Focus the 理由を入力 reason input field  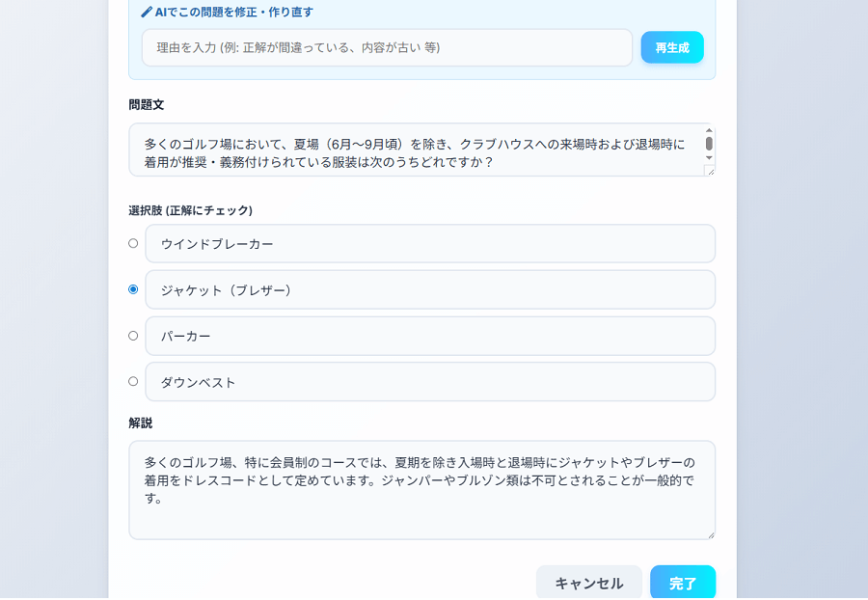pos(387,47)
